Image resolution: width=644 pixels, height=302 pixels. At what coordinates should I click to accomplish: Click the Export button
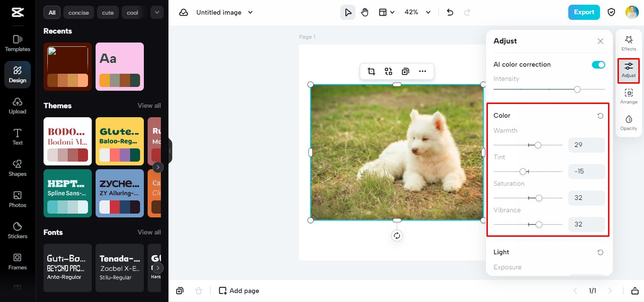tap(584, 12)
